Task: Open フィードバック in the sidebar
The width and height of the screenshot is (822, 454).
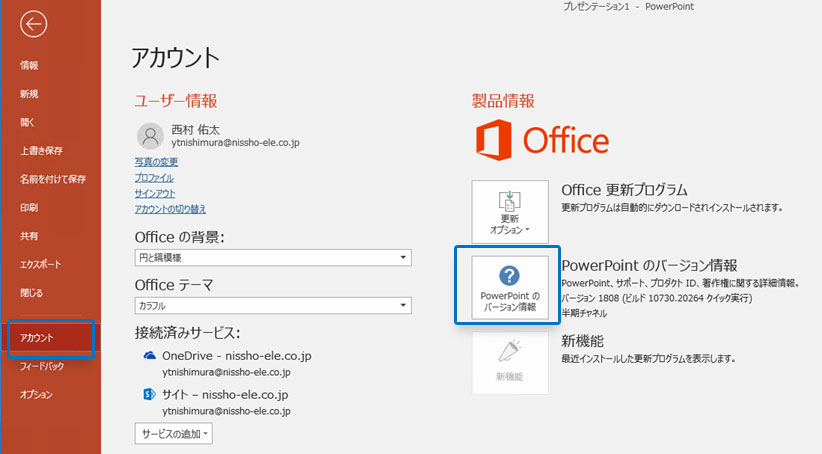Action: pyautogui.click(x=42, y=366)
